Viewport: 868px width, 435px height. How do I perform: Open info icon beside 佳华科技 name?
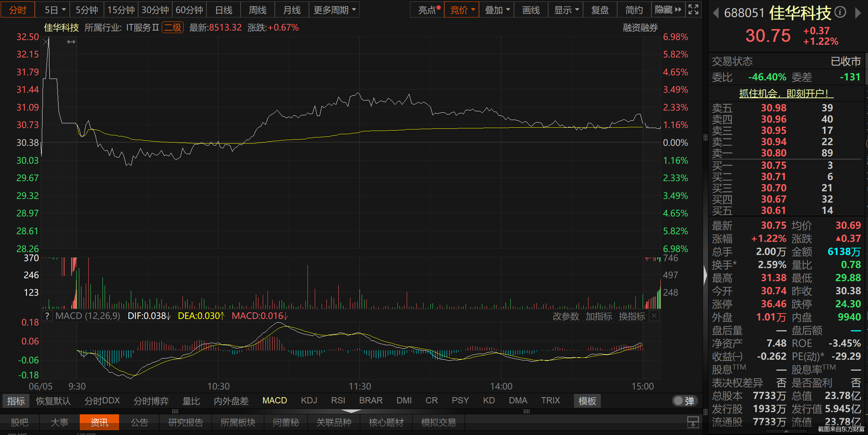840,12
